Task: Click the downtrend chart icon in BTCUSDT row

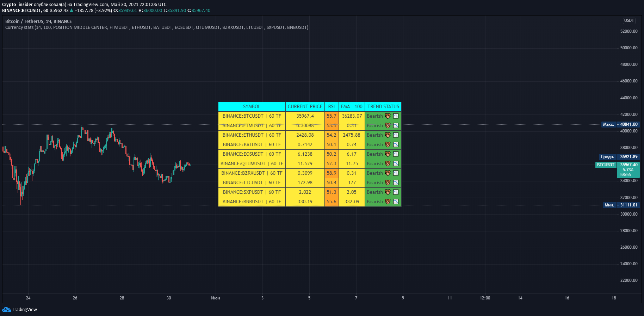Action: (396, 116)
